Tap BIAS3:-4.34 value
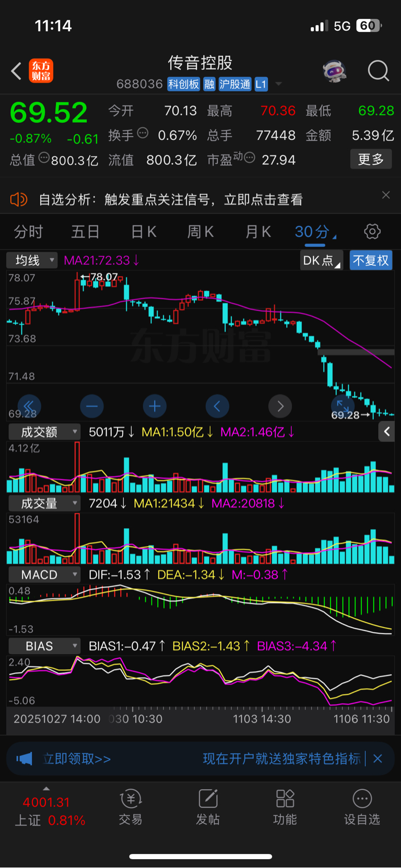The width and height of the screenshot is (401, 868). [297, 646]
